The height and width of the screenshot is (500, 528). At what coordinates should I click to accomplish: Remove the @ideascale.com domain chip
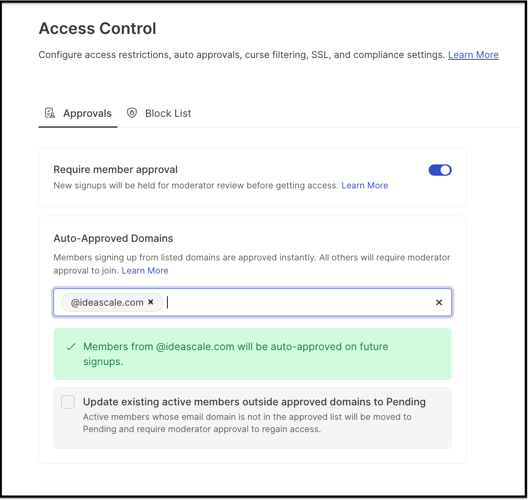pyautogui.click(x=151, y=302)
